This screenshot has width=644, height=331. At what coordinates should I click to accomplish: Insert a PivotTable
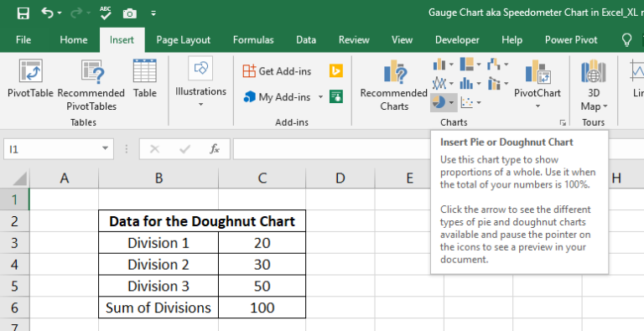pyautogui.click(x=30, y=79)
